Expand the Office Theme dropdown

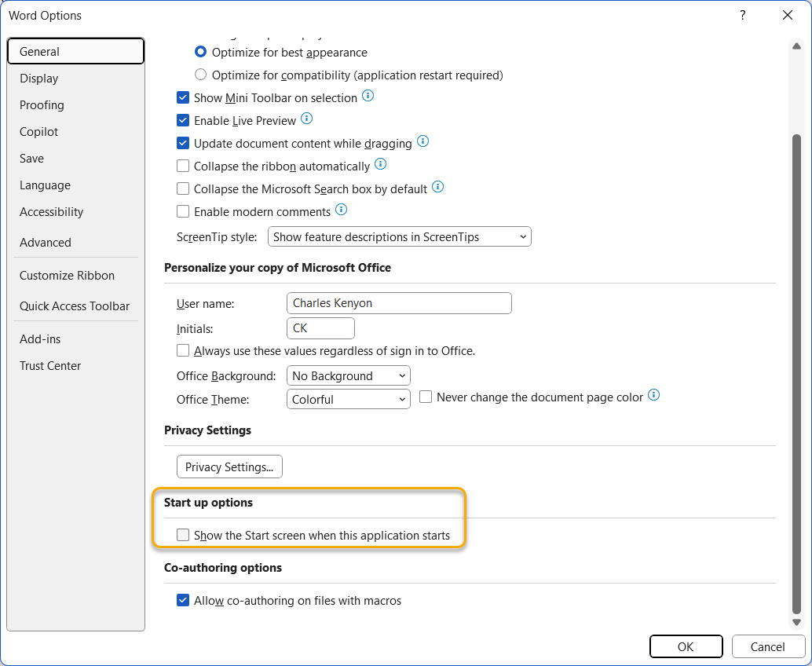[x=348, y=399]
